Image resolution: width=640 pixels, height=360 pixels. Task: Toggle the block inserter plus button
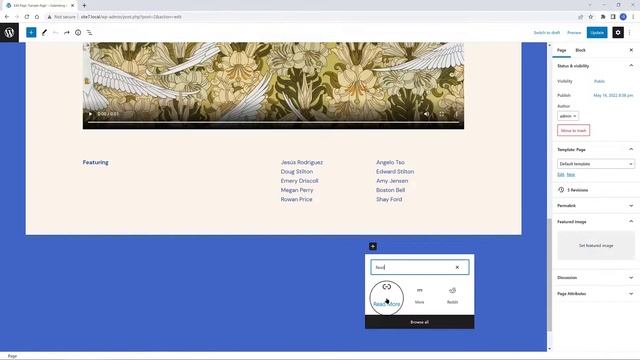[x=31, y=32]
